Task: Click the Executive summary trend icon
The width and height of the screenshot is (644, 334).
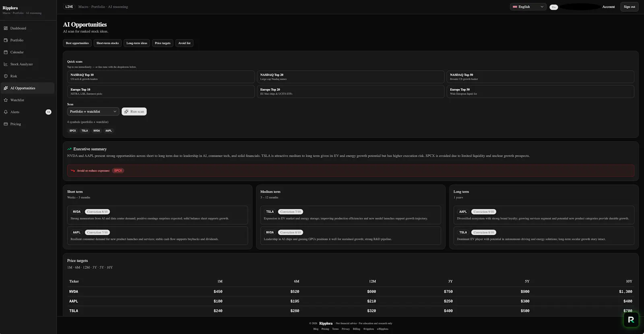Action: [69, 149]
